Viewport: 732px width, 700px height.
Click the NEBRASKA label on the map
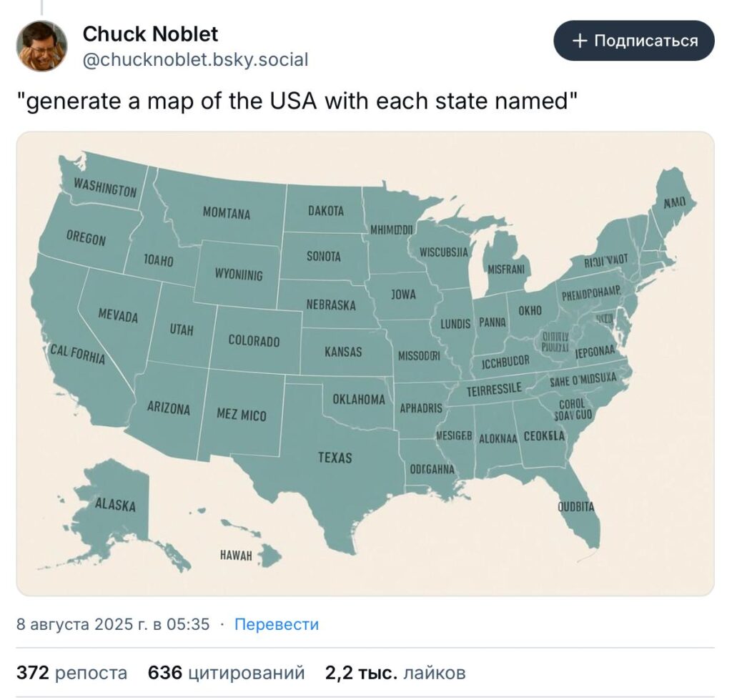tap(331, 305)
